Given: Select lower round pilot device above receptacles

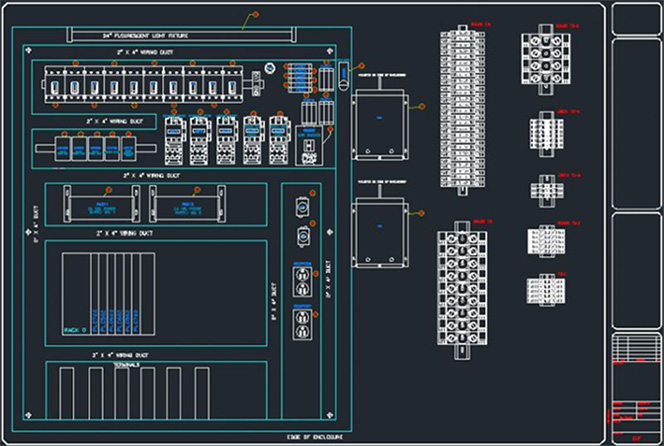Looking at the screenshot, I should pos(303,236).
